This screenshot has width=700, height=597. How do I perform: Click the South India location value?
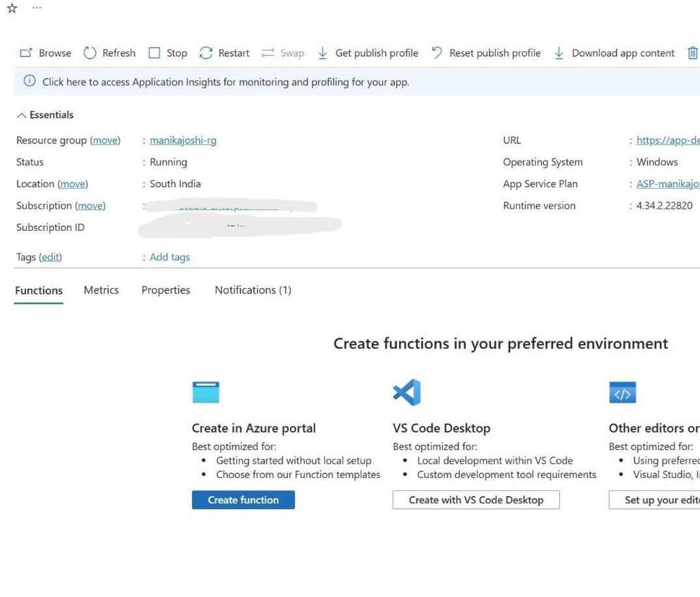[x=175, y=184]
